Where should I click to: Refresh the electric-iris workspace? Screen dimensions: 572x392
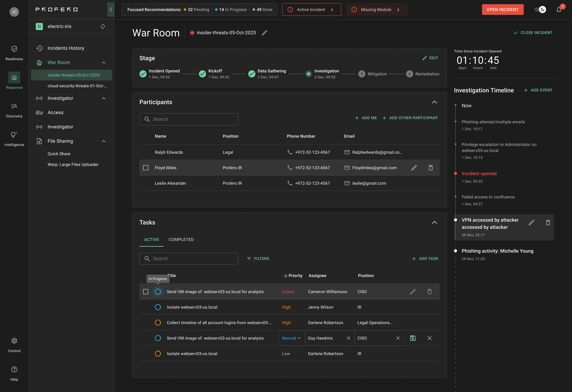[x=103, y=26]
